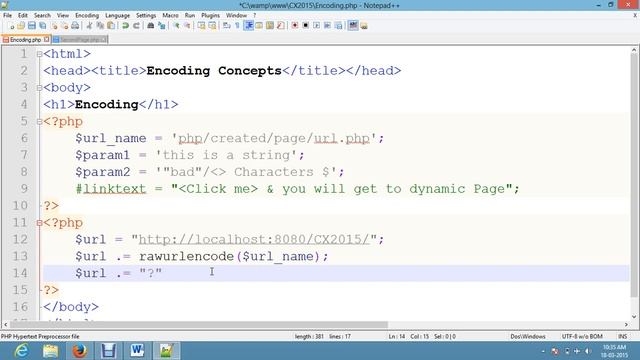Screen dimensions: 640x360
Task: Place the cursor in rawurlencode on line 13
Action: pos(186,256)
